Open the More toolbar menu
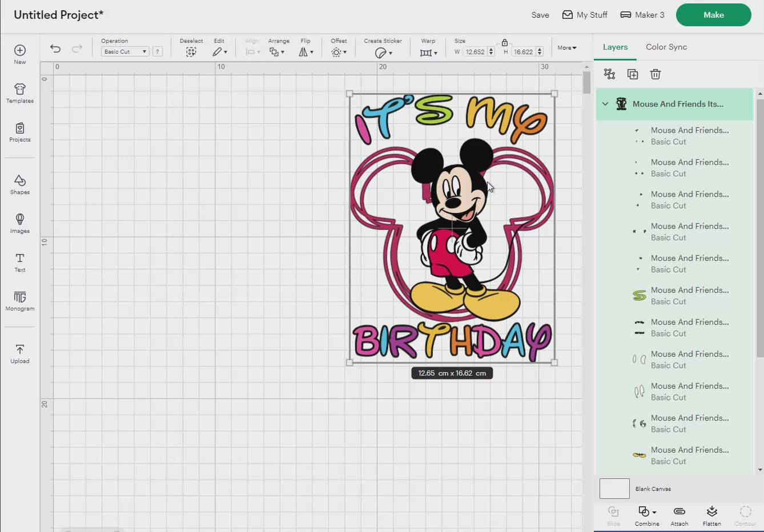764x532 pixels. (567, 48)
